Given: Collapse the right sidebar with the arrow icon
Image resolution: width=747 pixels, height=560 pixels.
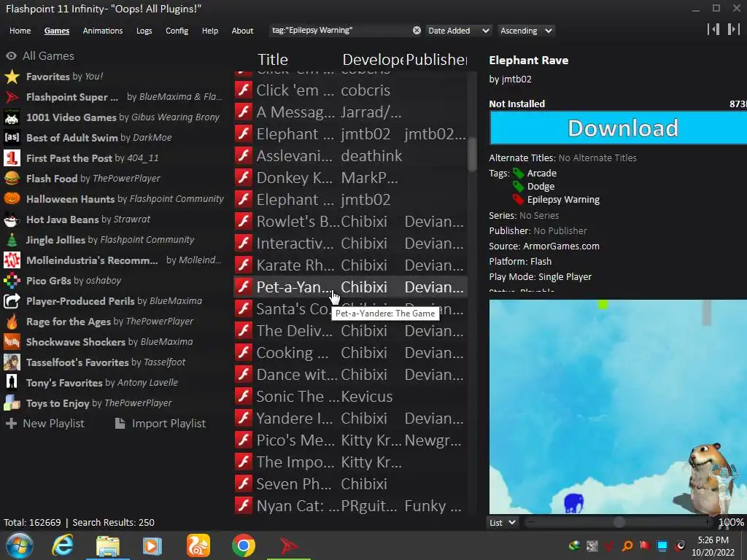Looking at the screenshot, I should tap(733, 29).
